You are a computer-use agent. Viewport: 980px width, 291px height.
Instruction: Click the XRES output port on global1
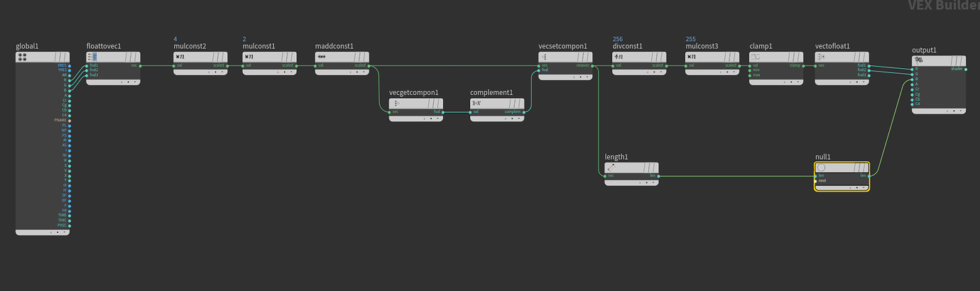click(70, 65)
